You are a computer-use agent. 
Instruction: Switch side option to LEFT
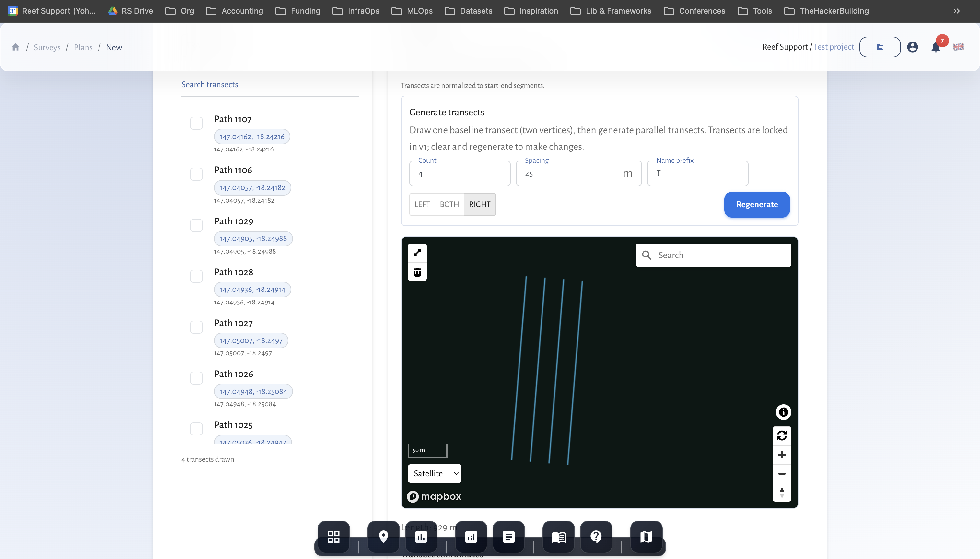point(422,204)
